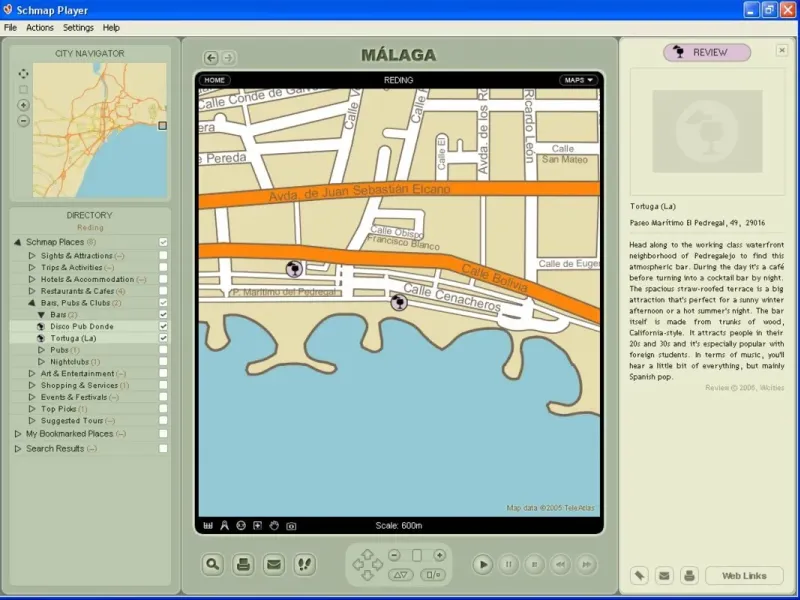Bookmark this review with the pin icon
The image size is (800, 600).
pyautogui.click(x=639, y=576)
